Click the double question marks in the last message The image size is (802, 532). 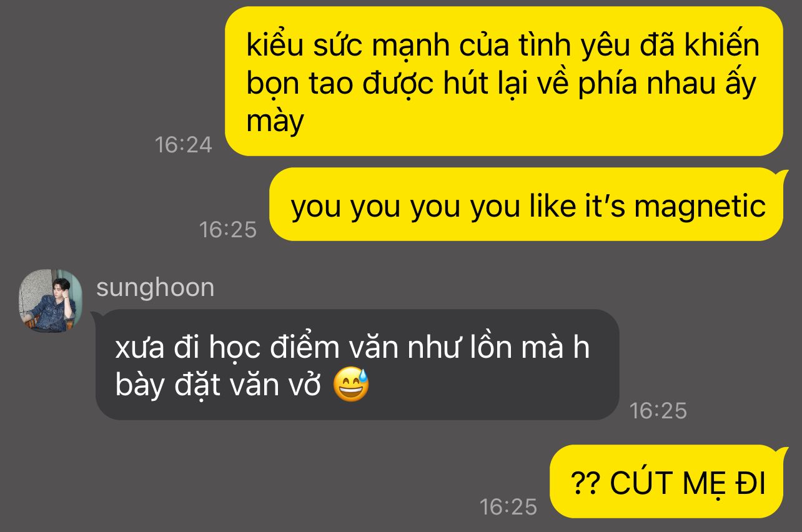pyautogui.click(x=586, y=483)
